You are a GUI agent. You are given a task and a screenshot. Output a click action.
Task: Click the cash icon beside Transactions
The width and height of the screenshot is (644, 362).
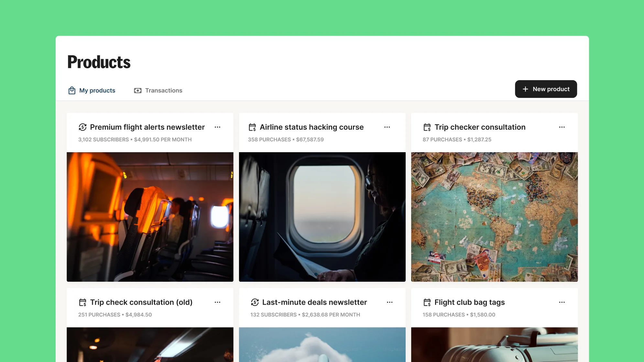pos(138,90)
